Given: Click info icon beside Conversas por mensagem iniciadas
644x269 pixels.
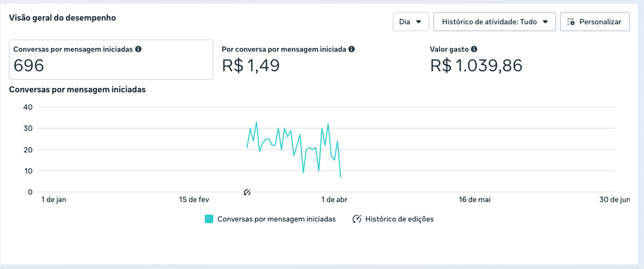Looking at the screenshot, I should (138, 49).
